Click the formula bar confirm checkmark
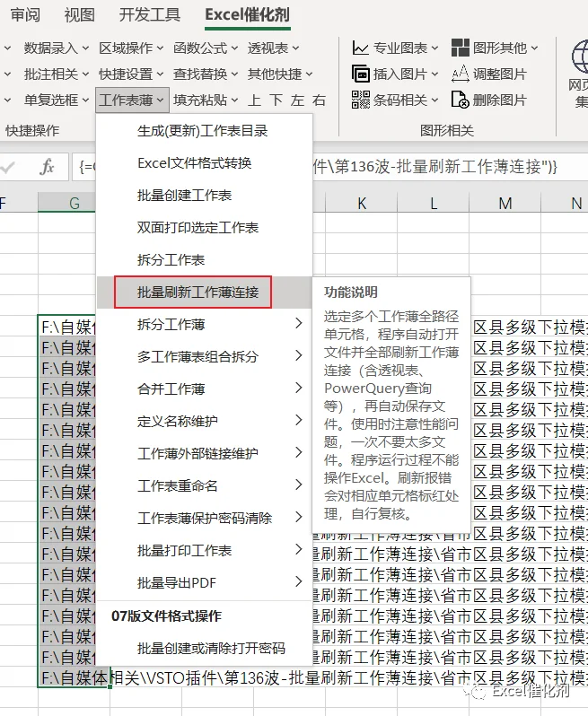This screenshot has width=588, height=716. [x=8, y=167]
